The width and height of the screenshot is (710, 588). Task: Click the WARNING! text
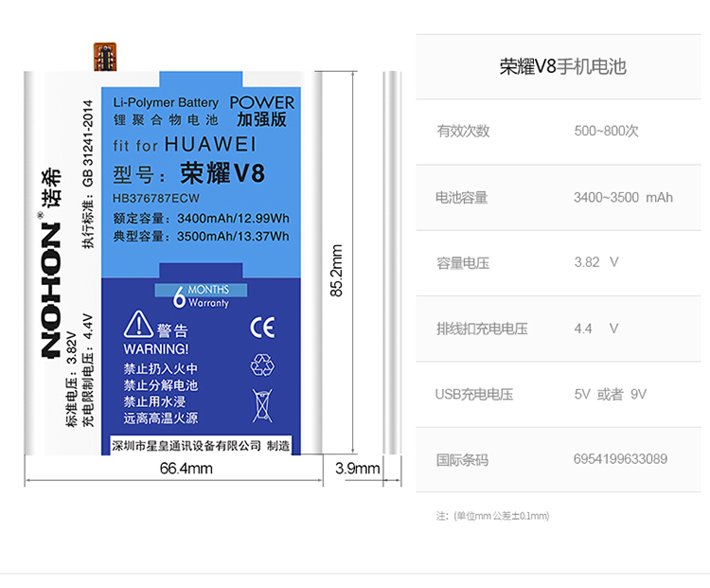(156, 348)
